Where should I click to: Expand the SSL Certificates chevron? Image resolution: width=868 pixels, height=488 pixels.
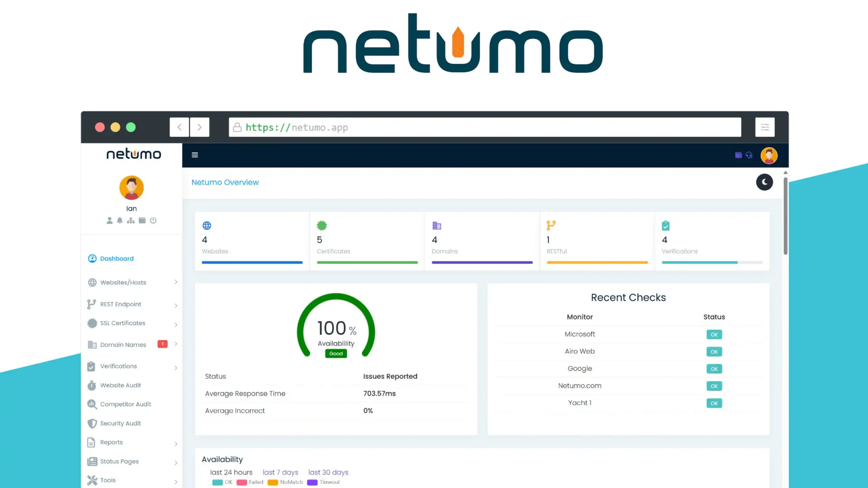pos(176,325)
